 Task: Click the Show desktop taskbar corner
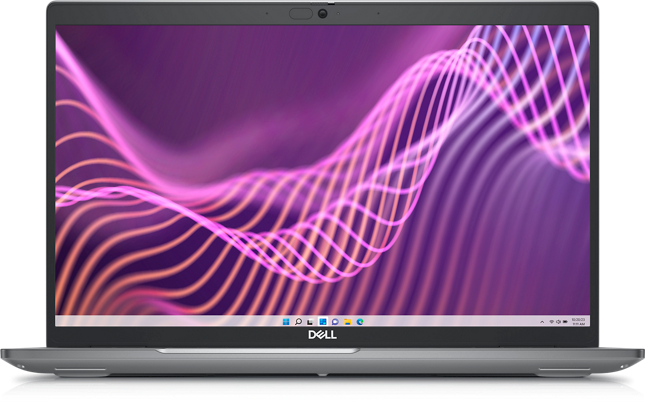tap(588, 322)
